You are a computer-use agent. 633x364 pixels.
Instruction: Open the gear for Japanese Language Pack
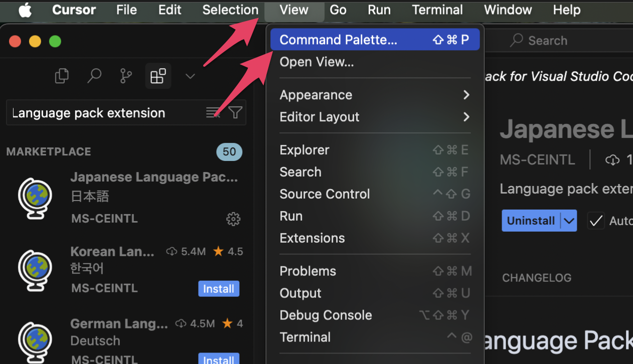[x=233, y=219]
